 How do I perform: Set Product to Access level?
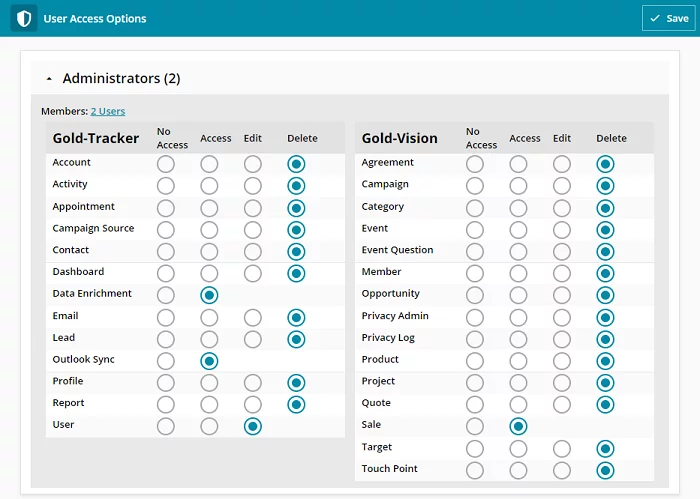coord(518,361)
